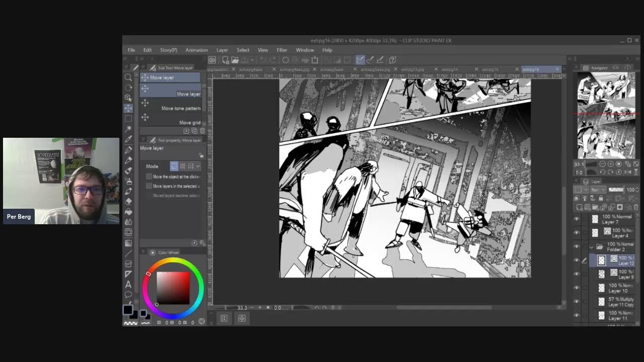Viewport: 644px width, 362px height.
Task: Toggle visibility of Layer 10
Action: coord(577,288)
